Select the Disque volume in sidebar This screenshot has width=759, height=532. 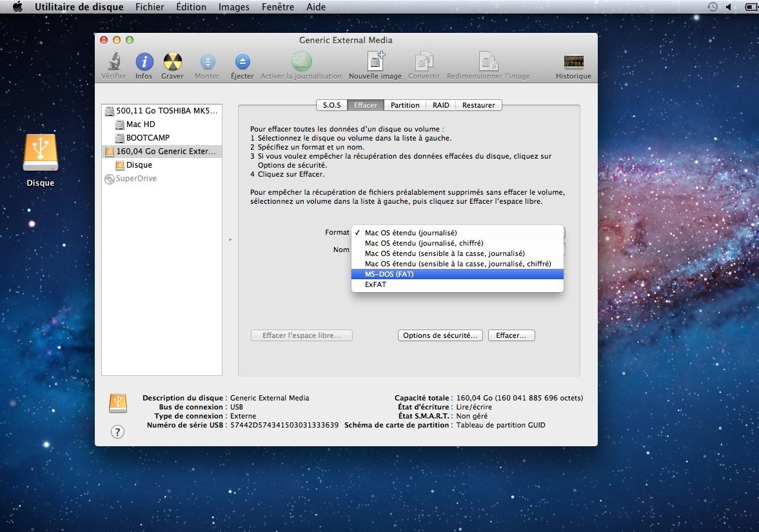(162, 165)
